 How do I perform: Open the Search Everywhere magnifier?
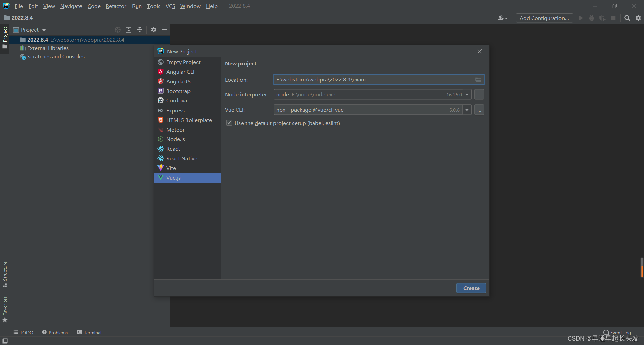pos(627,18)
